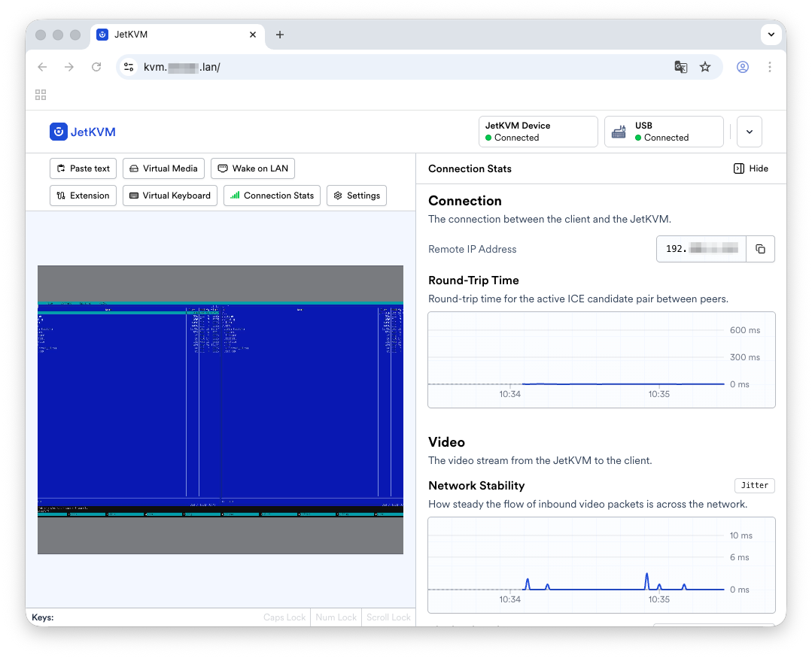Open Settings in the toolbar
This screenshot has height=658, width=812.
pos(357,196)
